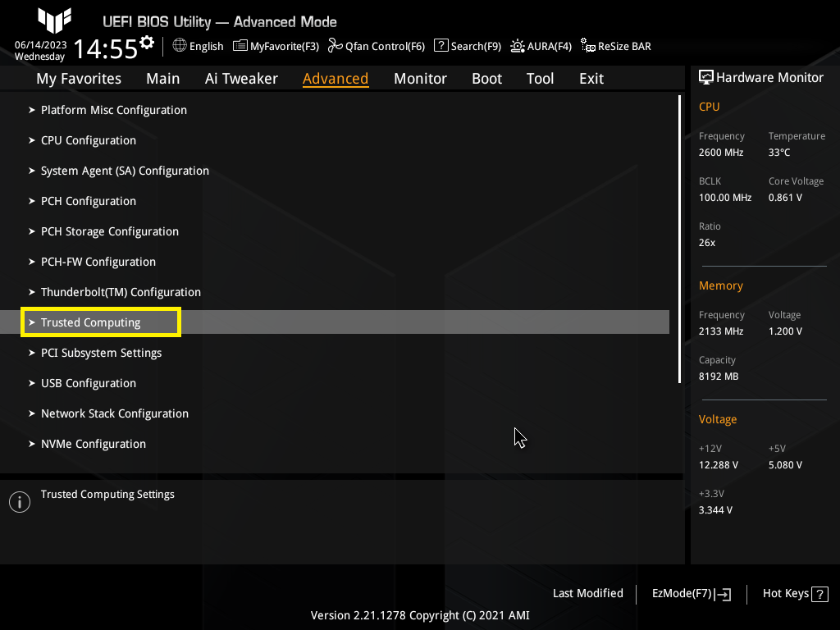The height and width of the screenshot is (630, 840).
Task: Click the Version 2.21.1278 copyright text
Action: point(420,615)
